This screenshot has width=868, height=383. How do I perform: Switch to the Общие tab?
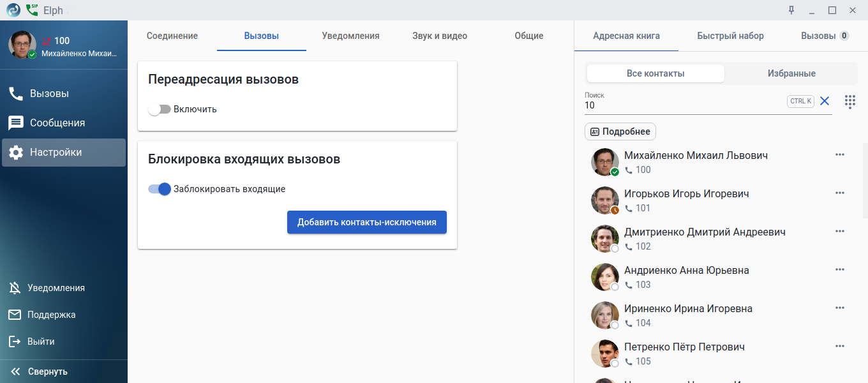[x=529, y=36]
